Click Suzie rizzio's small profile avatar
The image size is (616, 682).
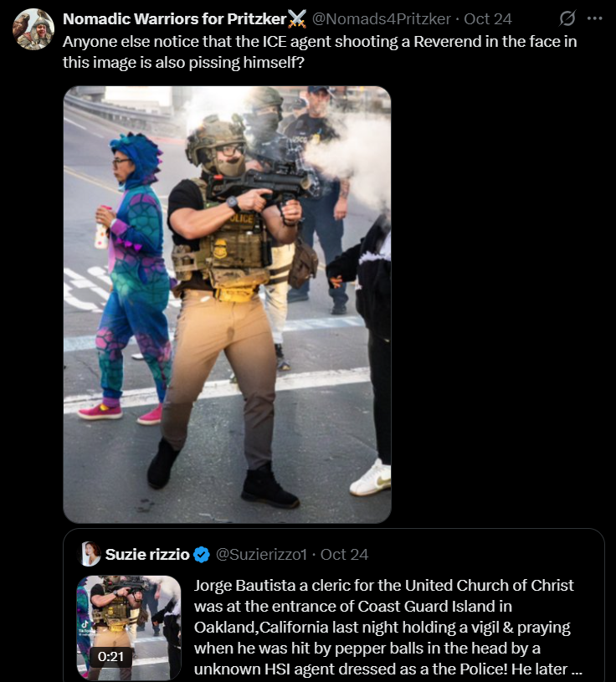[90, 554]
